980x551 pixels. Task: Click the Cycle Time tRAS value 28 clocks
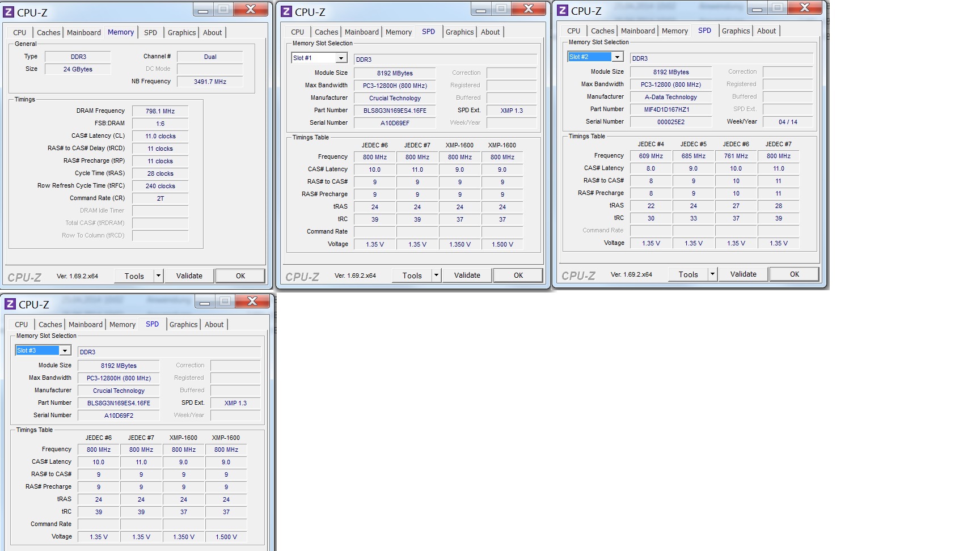point(160,173)
